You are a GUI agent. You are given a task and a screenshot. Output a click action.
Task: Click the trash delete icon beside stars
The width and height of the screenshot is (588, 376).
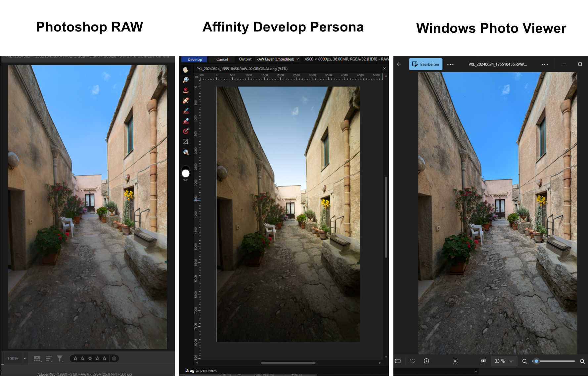(x=114, y=358)
